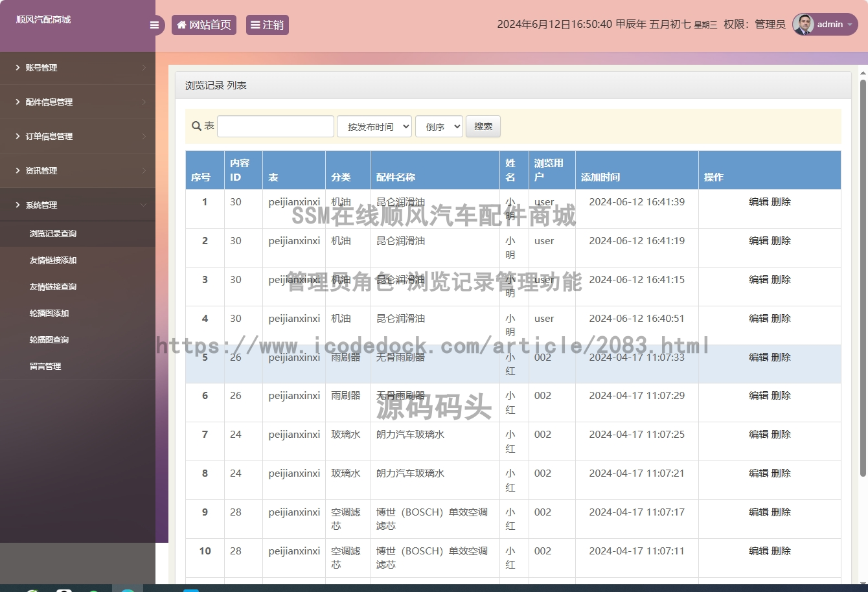Select 朗力汽车玻璃水 in row 7
Image resolution: width=868 pixels, height=592 pixels.
coord(411,435)
